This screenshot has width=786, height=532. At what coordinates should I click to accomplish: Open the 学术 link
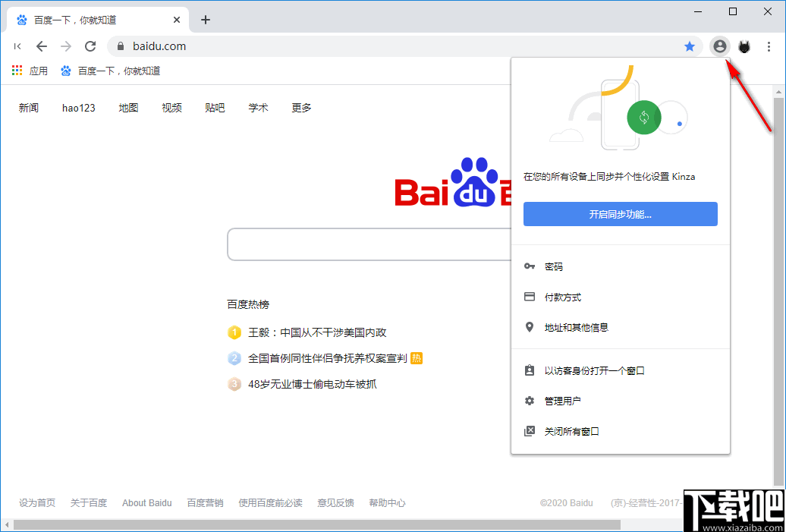[x=258, y=108]
